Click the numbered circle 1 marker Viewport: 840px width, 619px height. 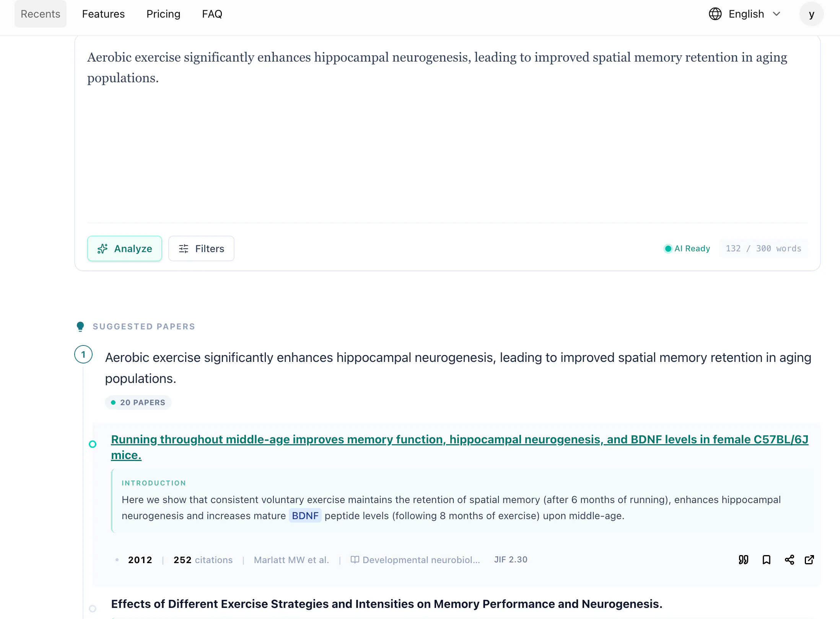[x=83, y=355]
